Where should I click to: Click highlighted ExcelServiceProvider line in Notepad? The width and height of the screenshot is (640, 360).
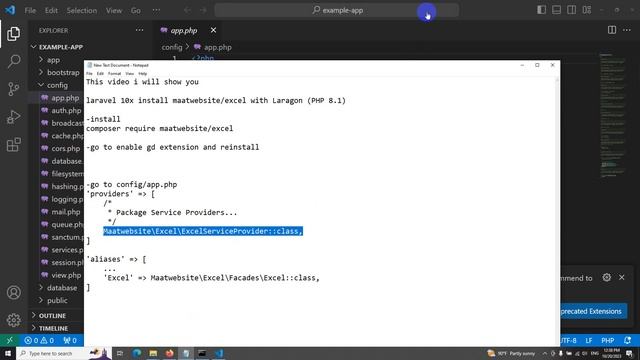tap(203, 231)
